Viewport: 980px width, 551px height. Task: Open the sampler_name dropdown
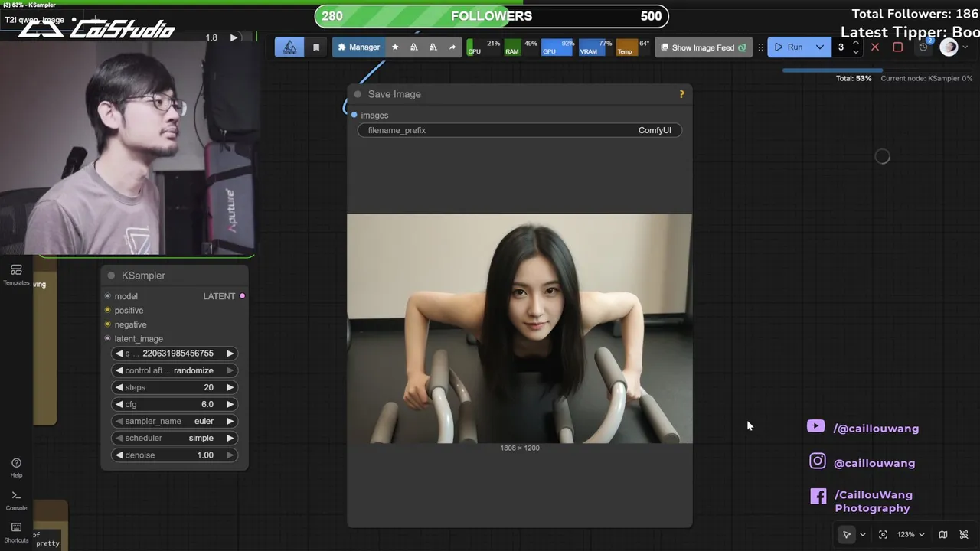[175, 421]
